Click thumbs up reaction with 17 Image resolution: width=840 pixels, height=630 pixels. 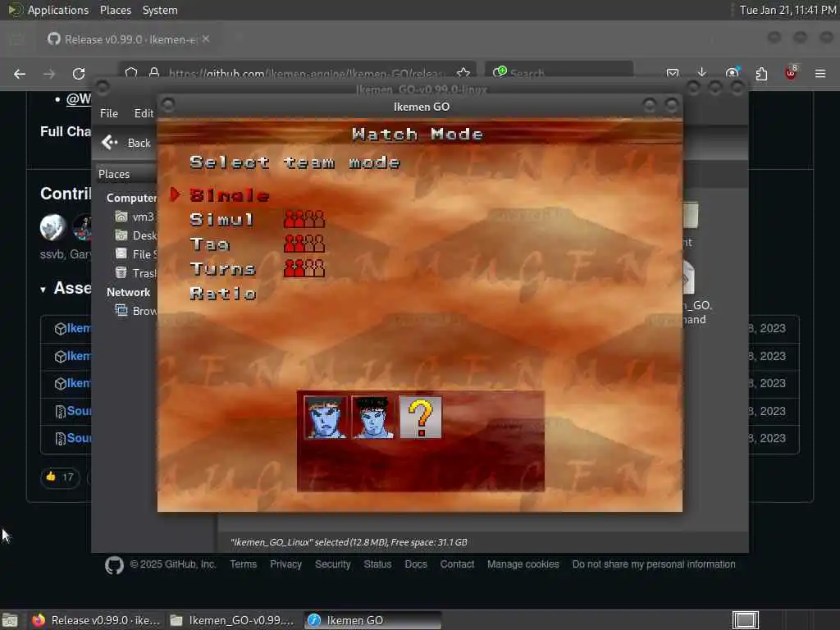60,477
